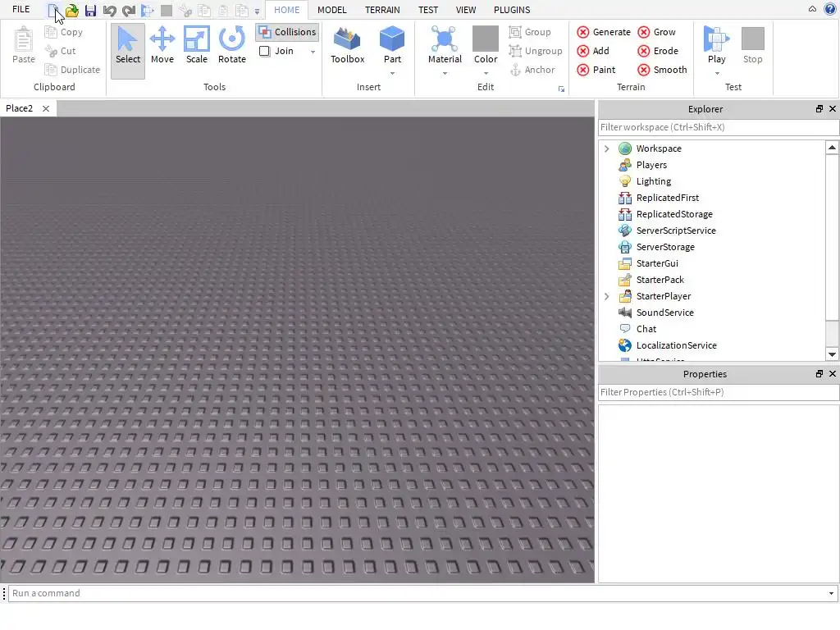The image size is (840, 630).
Task: Click the Run a command bar
Action: (418, 593)
